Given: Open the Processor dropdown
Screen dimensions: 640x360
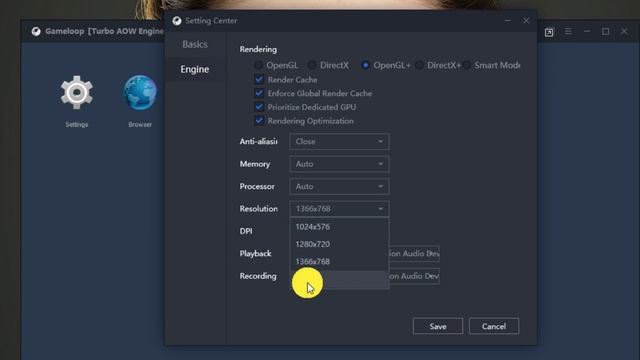Looking at the screenshot, I should click(339, 187).
